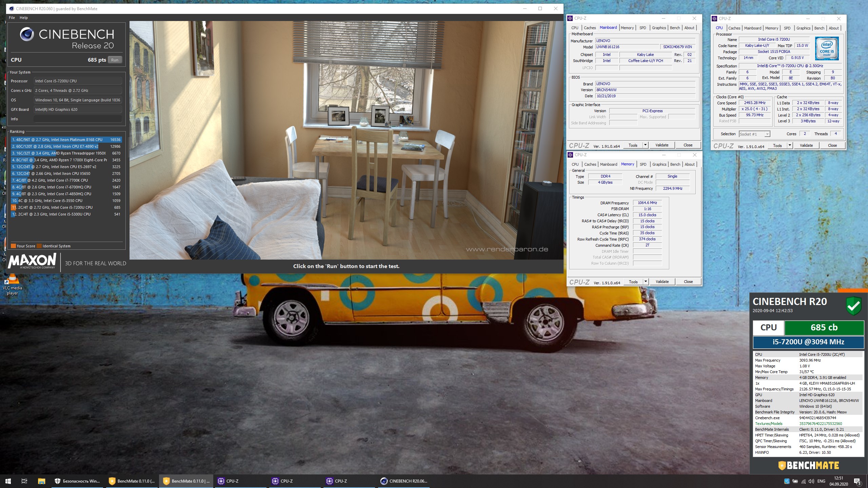868x488 pixels.
Task: Expand Tools dropdown arrow in CPU-tab CPU-Z window
Action: pyautogui.click(x=790, y=145)
